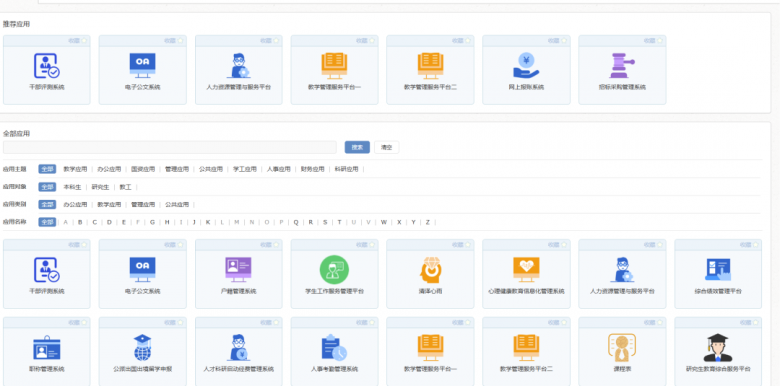Open 人力资源管理与服务平台 icon under 全部应用
This screenshot has height=386, width=780.
[x=622, y=270]
